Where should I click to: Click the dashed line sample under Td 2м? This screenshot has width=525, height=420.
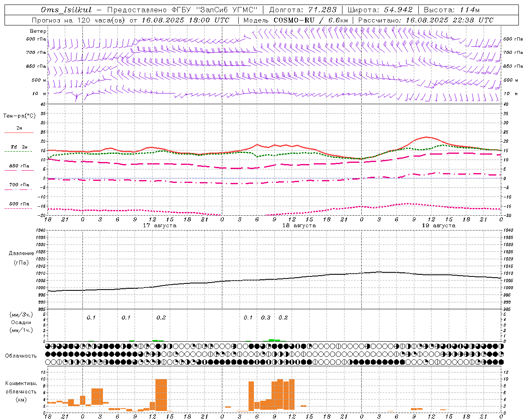[18, 152]
